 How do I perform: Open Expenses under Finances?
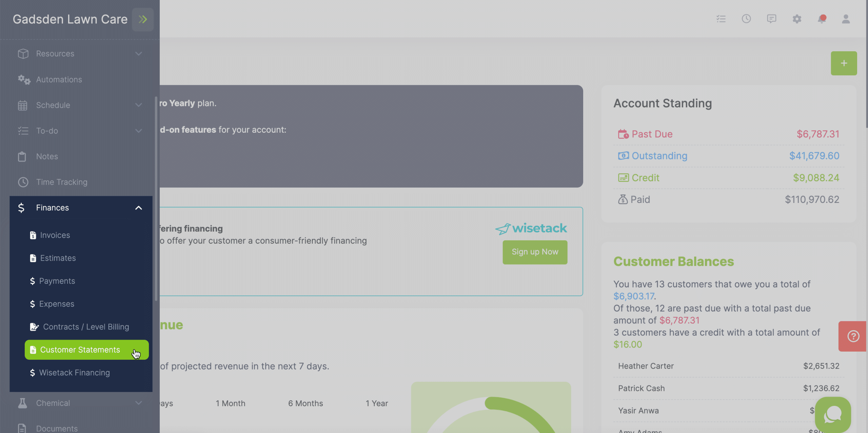pyautogui.click(x=57, y=304)
